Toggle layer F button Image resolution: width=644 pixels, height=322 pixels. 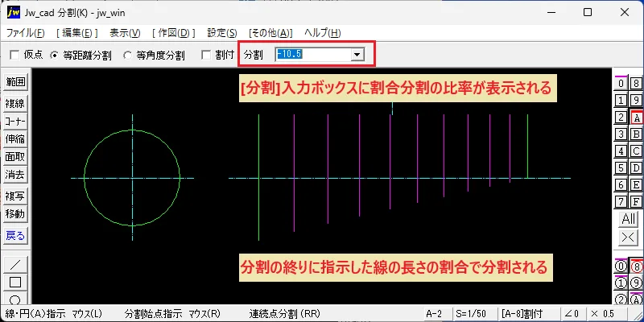(x=636, y=202)
